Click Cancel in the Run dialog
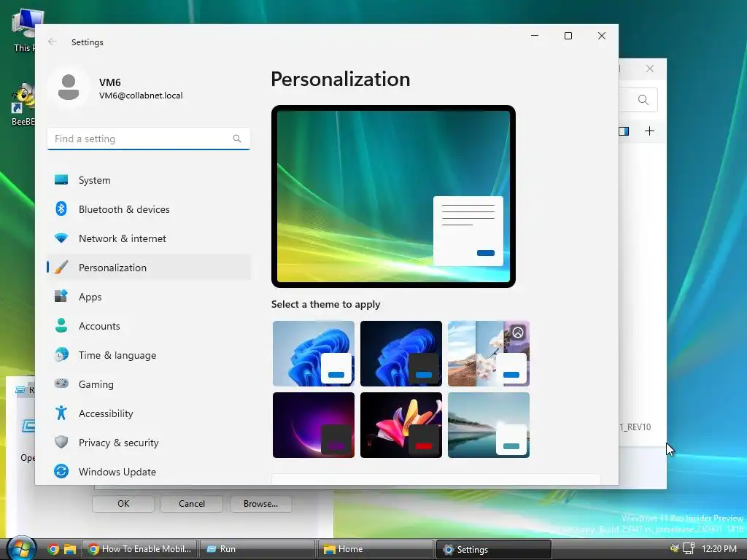Image resolution: width=747 pixels, height=560 pixels. coord(192,503)
